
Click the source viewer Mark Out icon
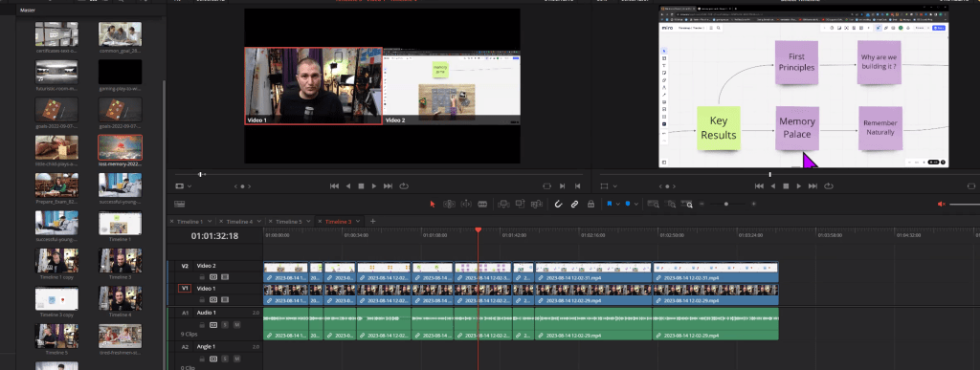pos(577,185)
